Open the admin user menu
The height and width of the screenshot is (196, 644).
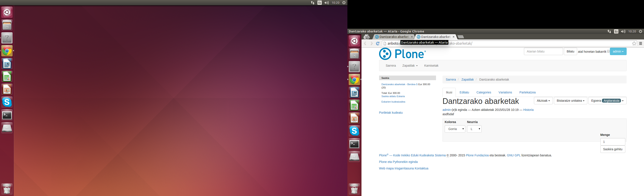click(618, 51)
